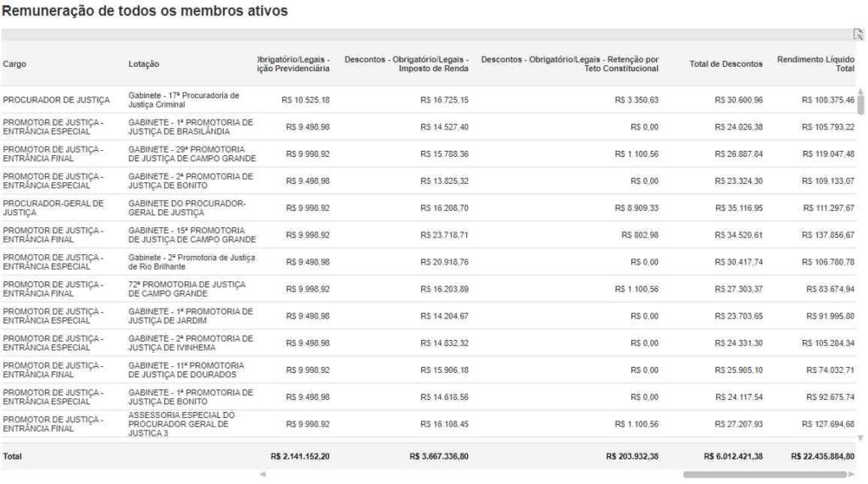The image size is (868, 484).
Task: Click the Retenção por Teto Constitucional header
Action: 570,64
